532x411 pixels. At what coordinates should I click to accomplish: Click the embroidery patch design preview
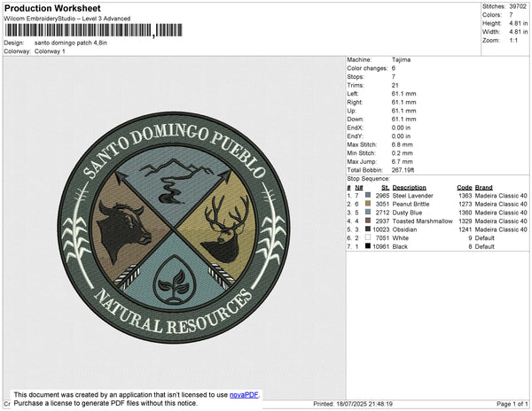point(174,228)
